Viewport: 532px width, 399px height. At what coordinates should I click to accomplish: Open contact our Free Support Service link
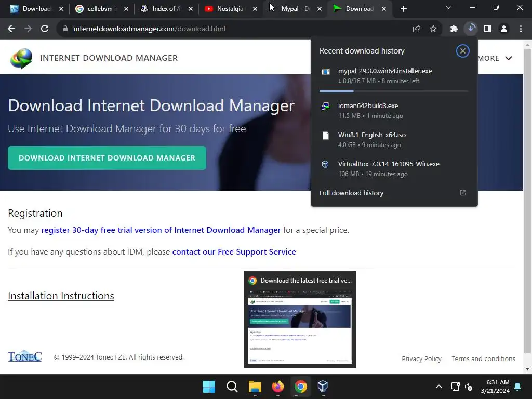pos(234,252)
